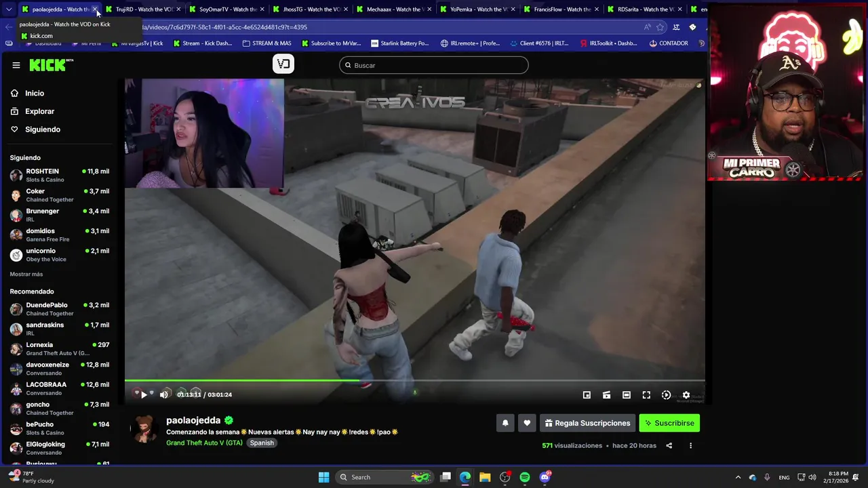Follow channel with the heart button

click(527, 423)
